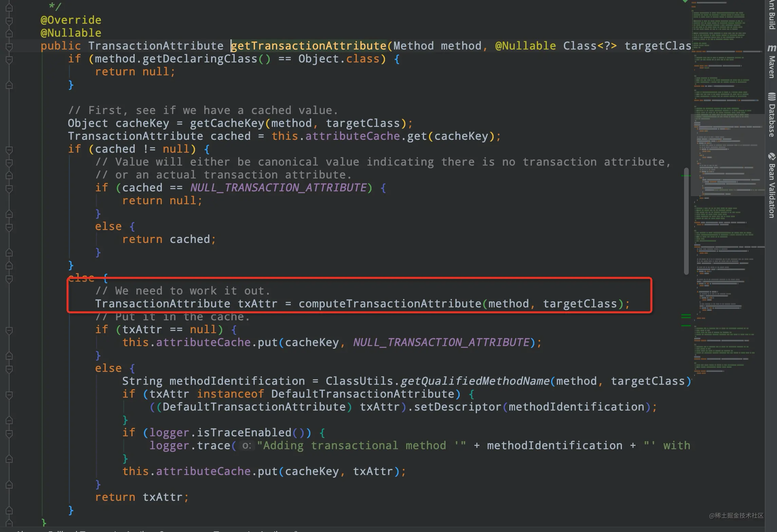Show the Database tool window label
Screen dimensions: 777x532
coord(772,120)
